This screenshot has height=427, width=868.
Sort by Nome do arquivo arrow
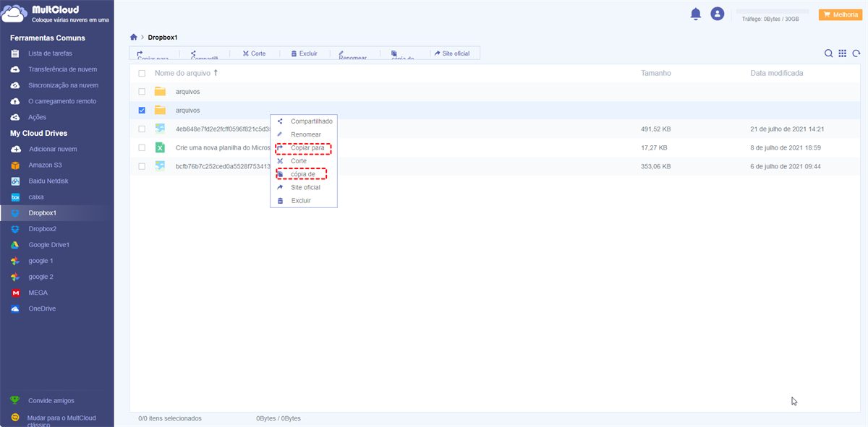click(216, 73)
